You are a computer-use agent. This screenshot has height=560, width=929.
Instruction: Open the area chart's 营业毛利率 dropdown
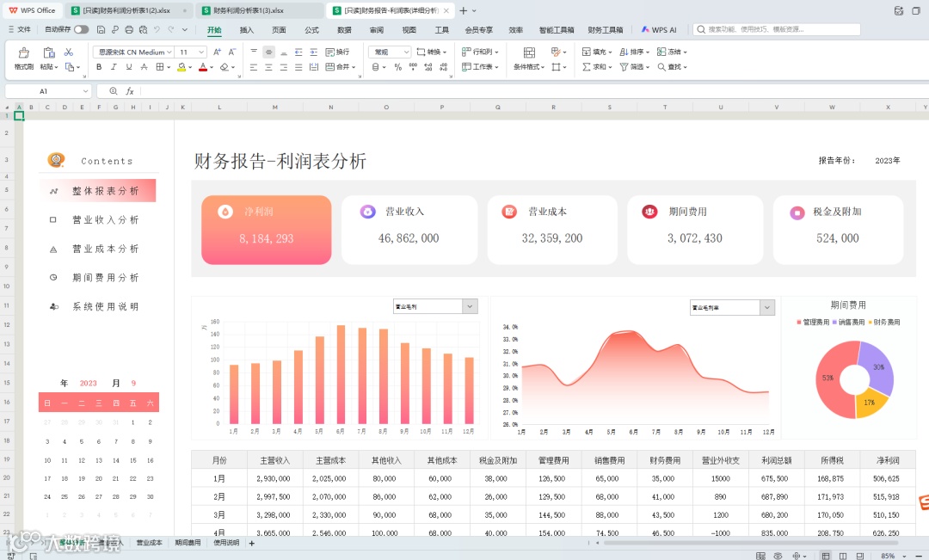tap(767, 308)
